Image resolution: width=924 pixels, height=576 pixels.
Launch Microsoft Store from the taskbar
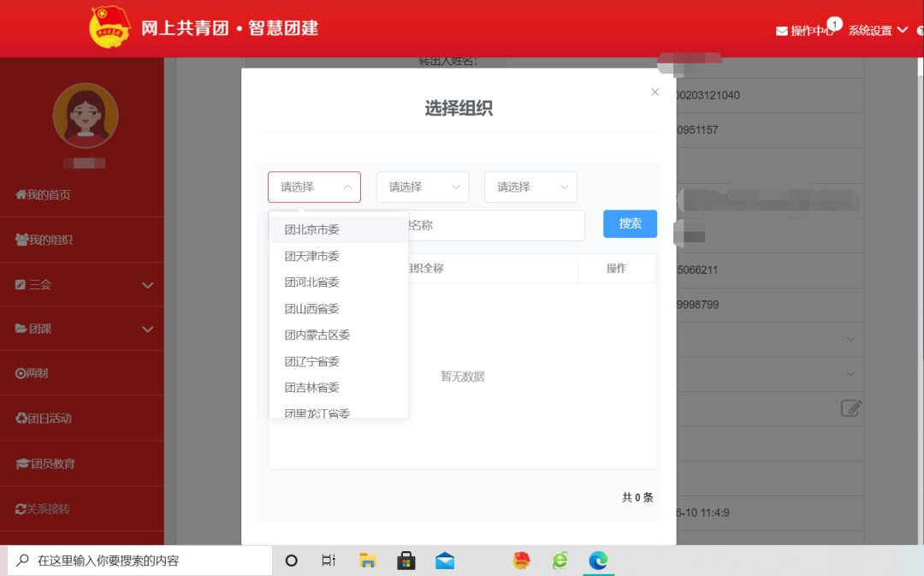[406, 561]
